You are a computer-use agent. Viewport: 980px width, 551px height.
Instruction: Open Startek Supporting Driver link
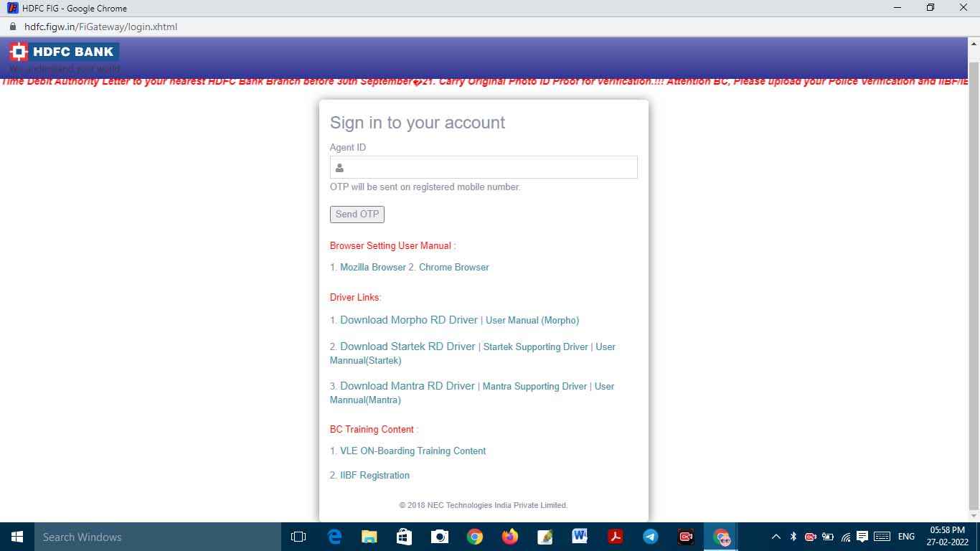coord(536,347)
